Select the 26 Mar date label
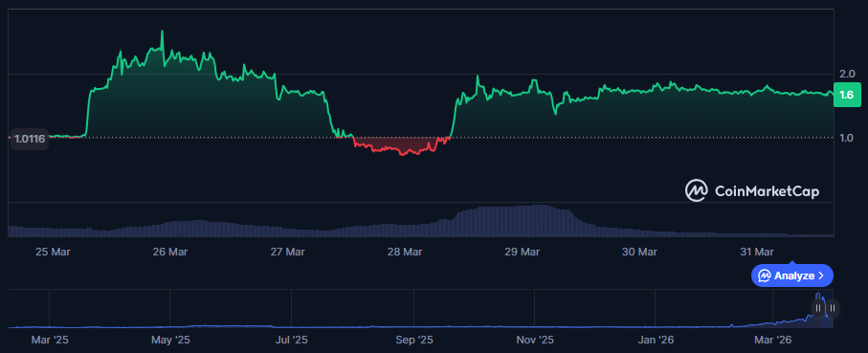Image resolution: width=868 pixels, height=353 pixels. pyautogui.click(x=170, y=252)
